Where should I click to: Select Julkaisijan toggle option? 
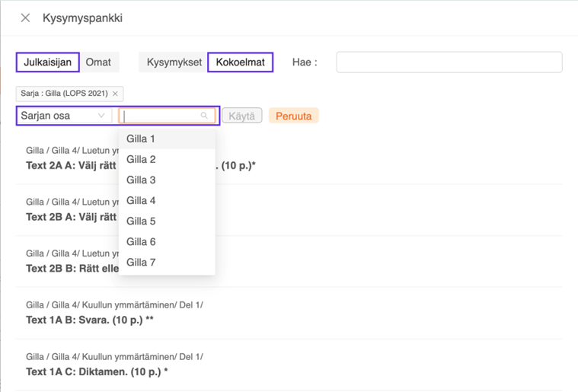pos(47,62)
